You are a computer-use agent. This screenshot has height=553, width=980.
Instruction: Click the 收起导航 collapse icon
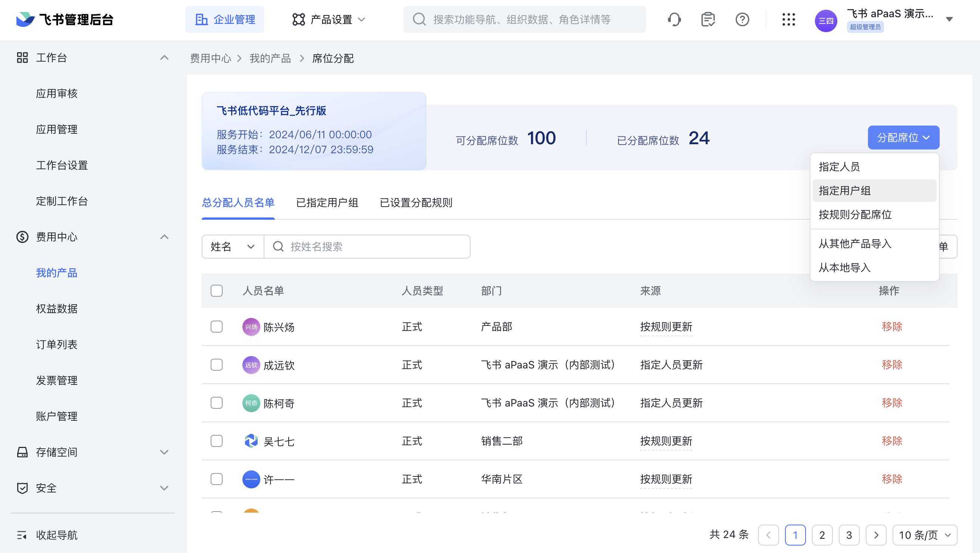(x=22, y=535)
